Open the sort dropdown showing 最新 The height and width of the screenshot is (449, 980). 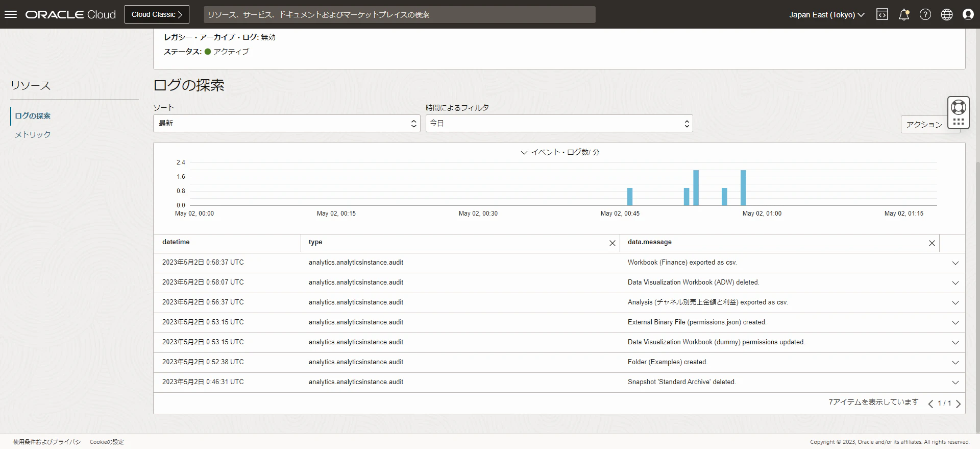point(287,123)
